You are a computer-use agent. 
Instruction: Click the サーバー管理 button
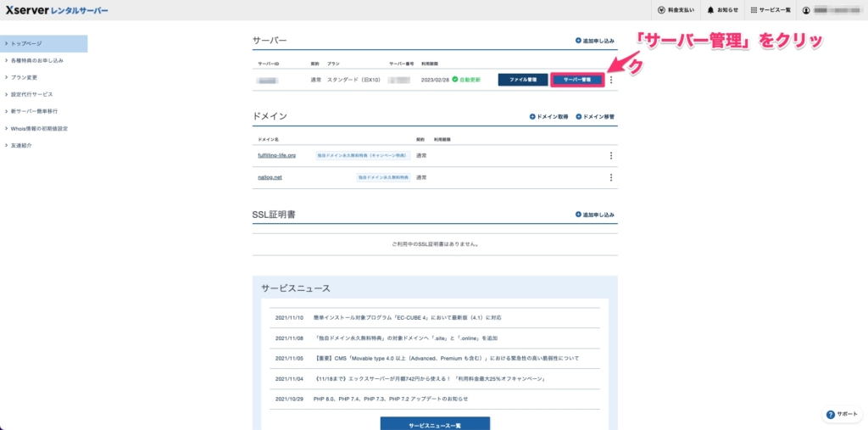[576, 80]
